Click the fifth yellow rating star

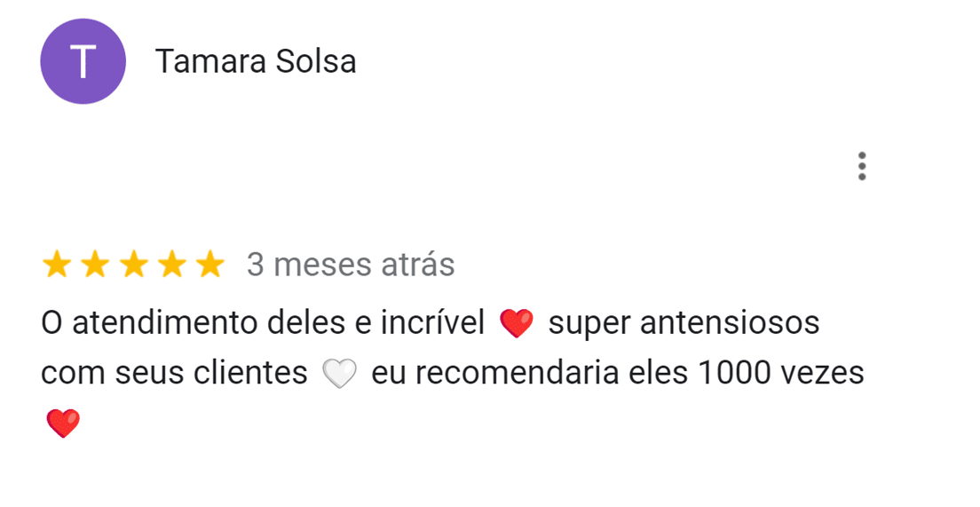point(209,265)
